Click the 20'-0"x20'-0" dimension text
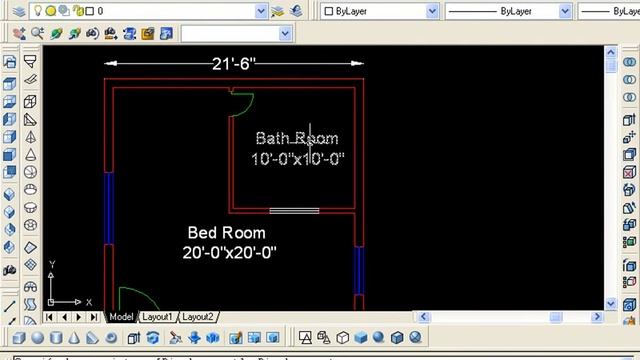 229,253
